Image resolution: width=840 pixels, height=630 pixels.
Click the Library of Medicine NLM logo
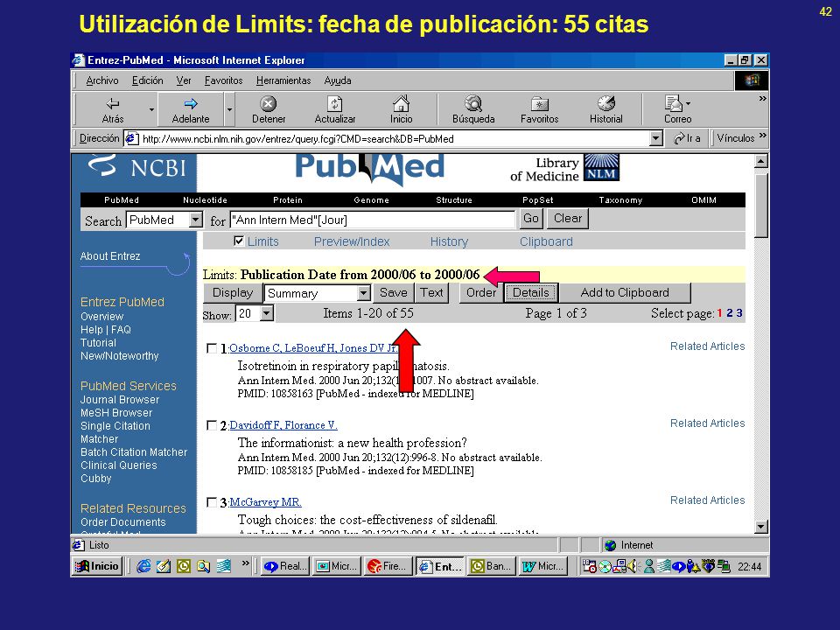[564, 168]
